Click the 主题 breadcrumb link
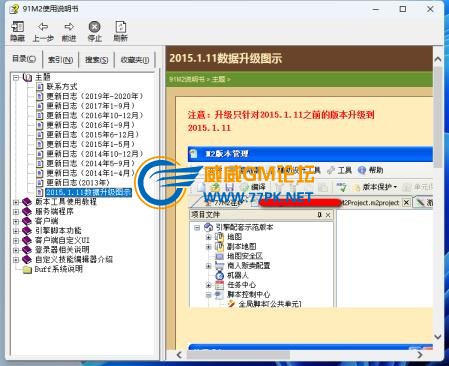Image resolution: width=449 pixels, height=366 pixels. (219, 79)
